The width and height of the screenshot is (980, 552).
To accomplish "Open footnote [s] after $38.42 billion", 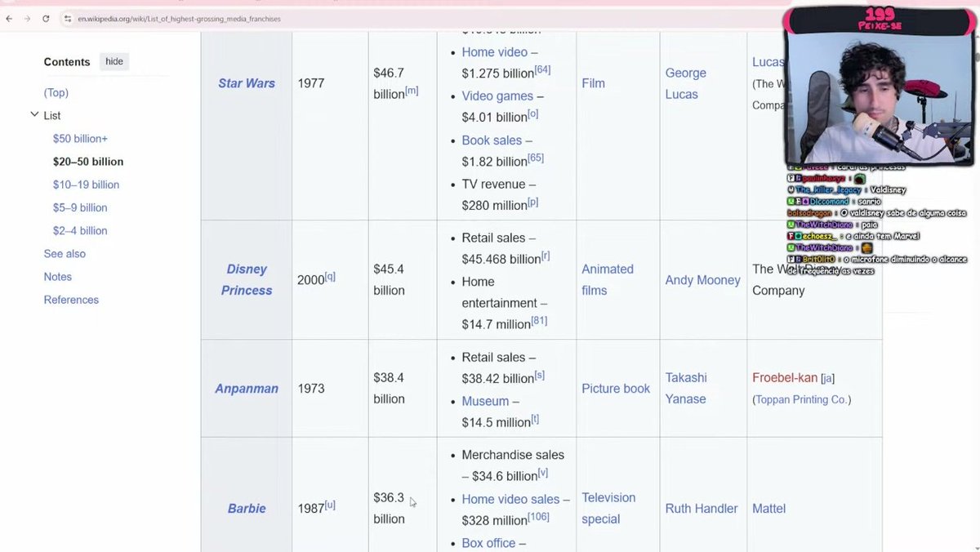I will click(540, 376).
